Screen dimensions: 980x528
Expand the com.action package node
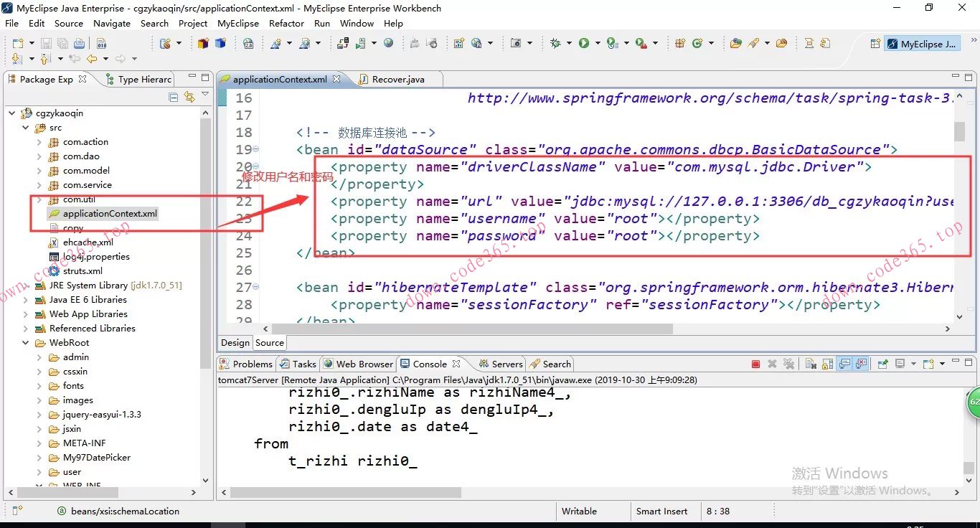tap(39, 142)
